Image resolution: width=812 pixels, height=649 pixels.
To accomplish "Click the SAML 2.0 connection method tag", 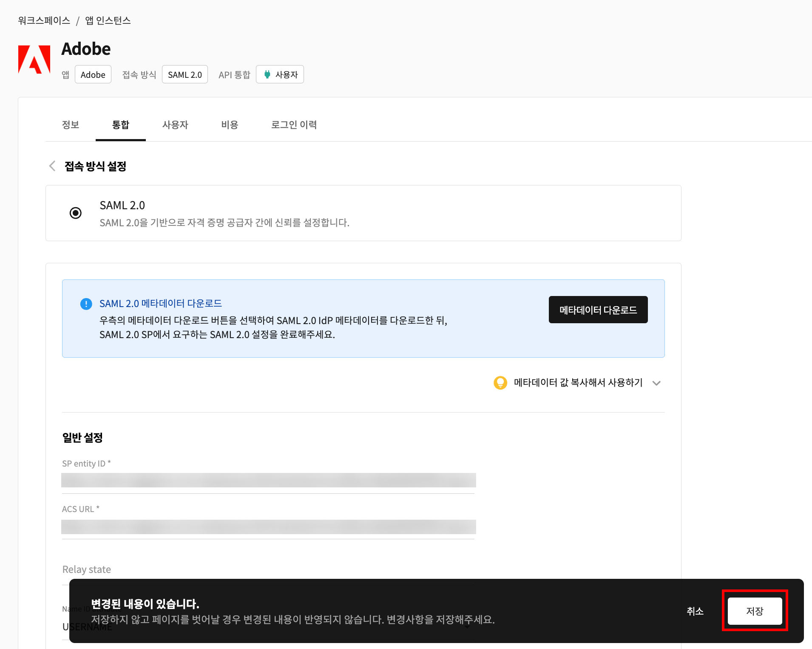I will (x=185, y=74).
